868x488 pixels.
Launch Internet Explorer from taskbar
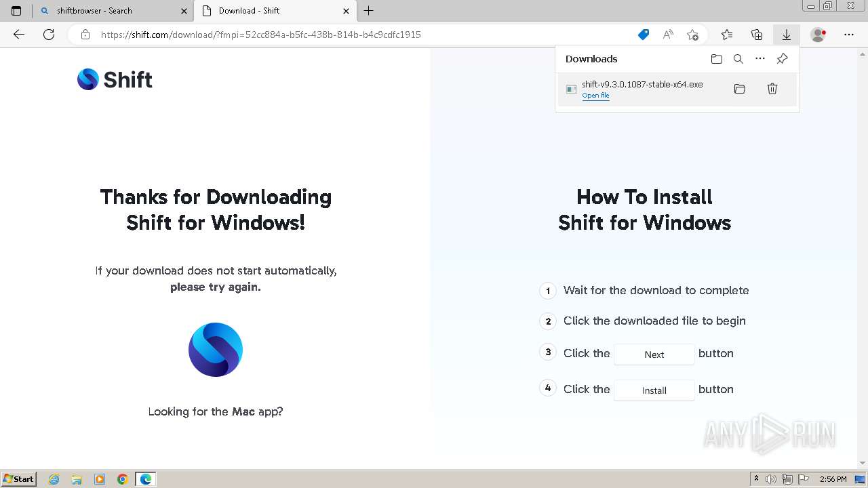tap(54, 479)
